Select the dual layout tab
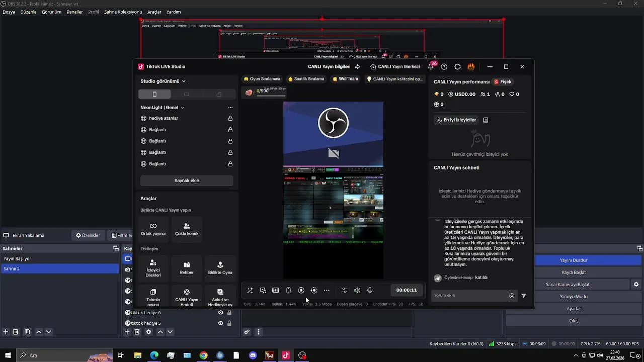Screen dimensions: 644x362 click(219, 94)
